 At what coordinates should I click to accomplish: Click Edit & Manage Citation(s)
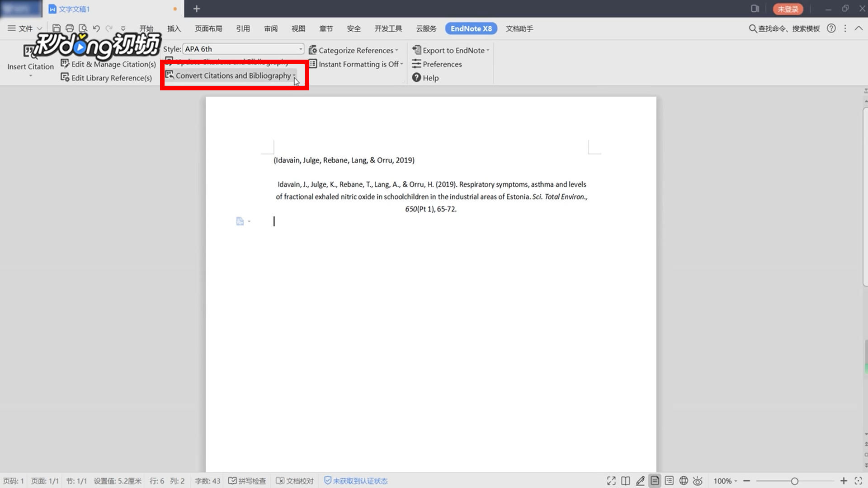click(109, 64)
